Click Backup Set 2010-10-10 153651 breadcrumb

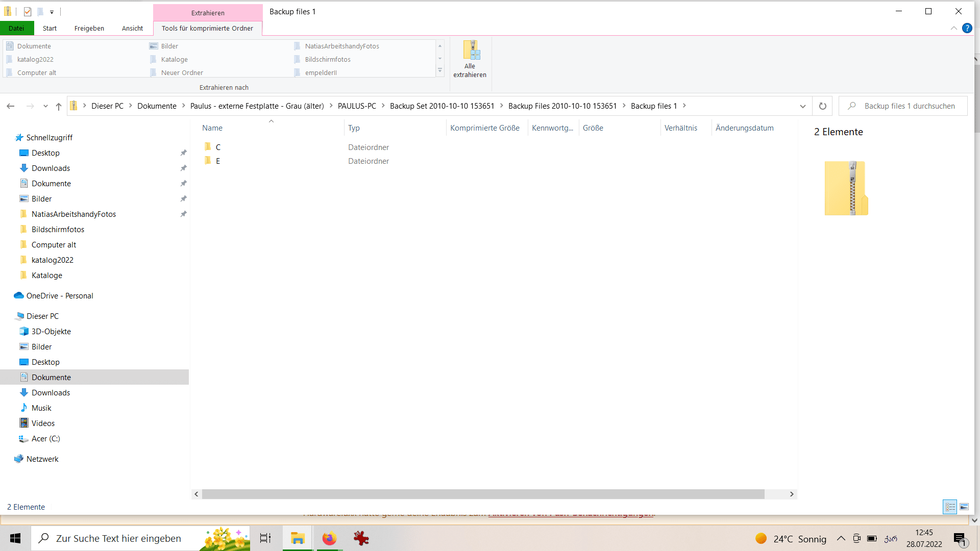pos(442,106)
